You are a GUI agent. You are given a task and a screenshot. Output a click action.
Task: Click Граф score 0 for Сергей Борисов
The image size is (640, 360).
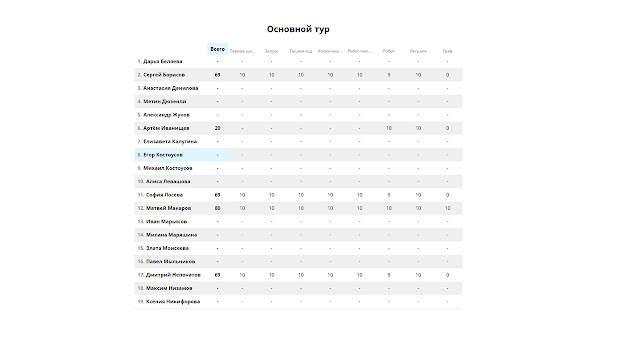(x=447, y=75)
